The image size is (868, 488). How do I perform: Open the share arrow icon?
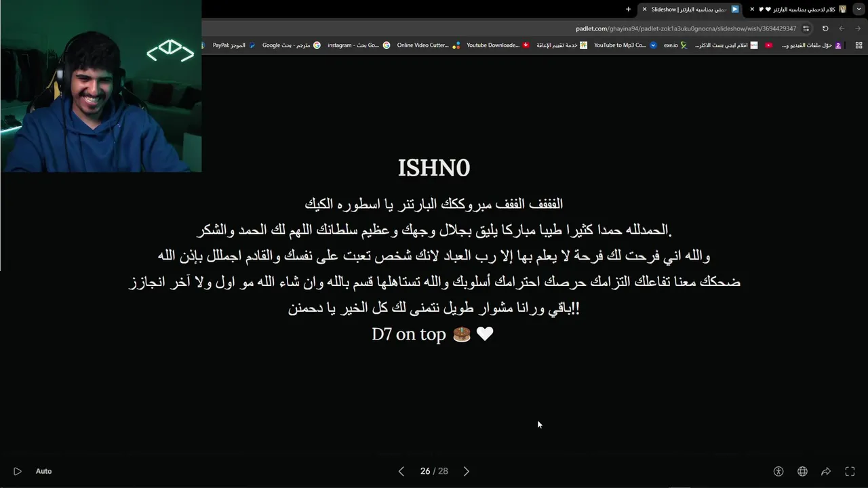[826, 471]
